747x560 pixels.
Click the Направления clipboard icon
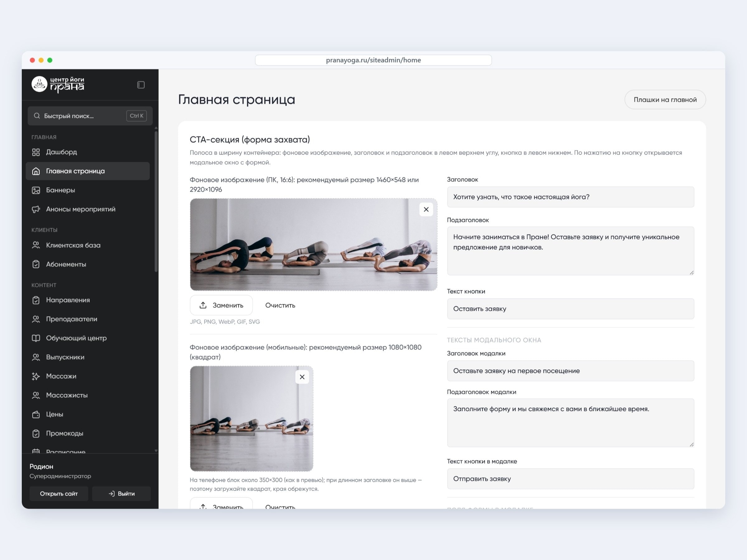click(36, 300)
